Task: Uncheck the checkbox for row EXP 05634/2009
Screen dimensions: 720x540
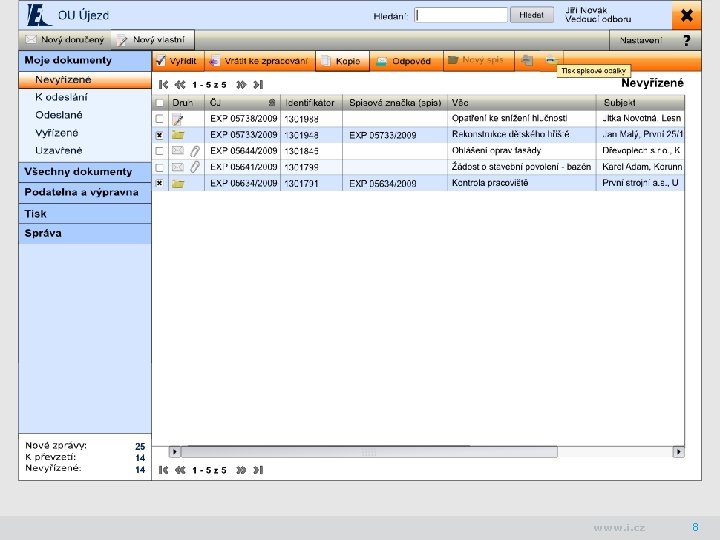Action: tap(159, 183)
